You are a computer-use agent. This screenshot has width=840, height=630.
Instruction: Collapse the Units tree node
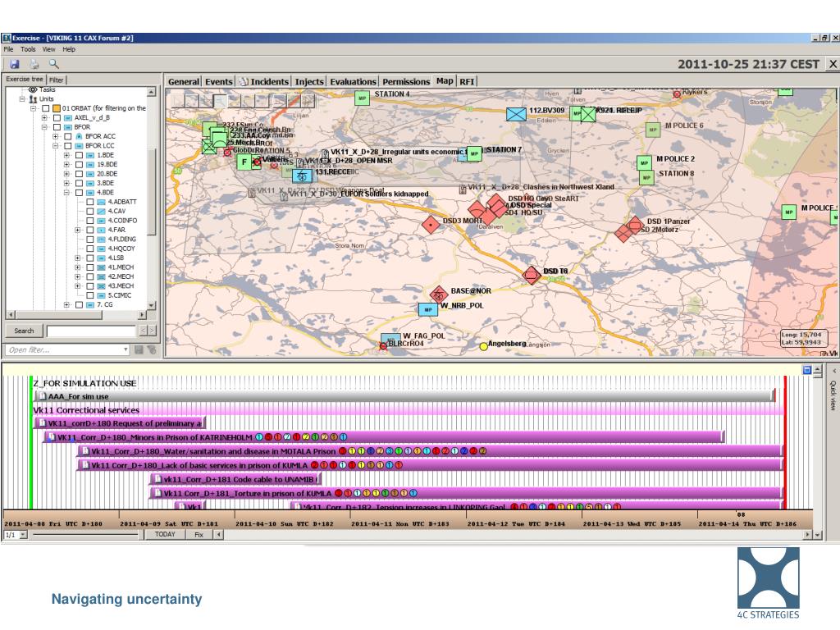[x=22, y=99]
